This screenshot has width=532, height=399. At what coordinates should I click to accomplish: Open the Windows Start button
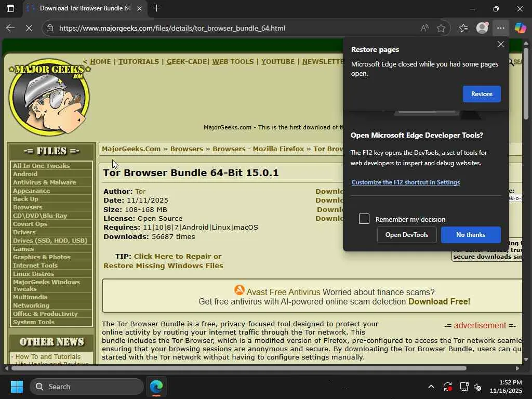click(x=17, y=387)
